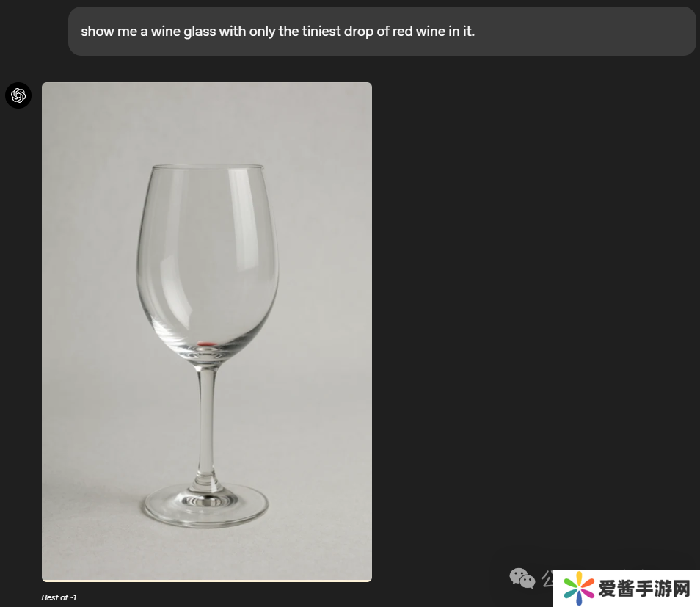The image size is (700, 607).
Task: Open the generated wine glass image
Action: pos(207,332)
